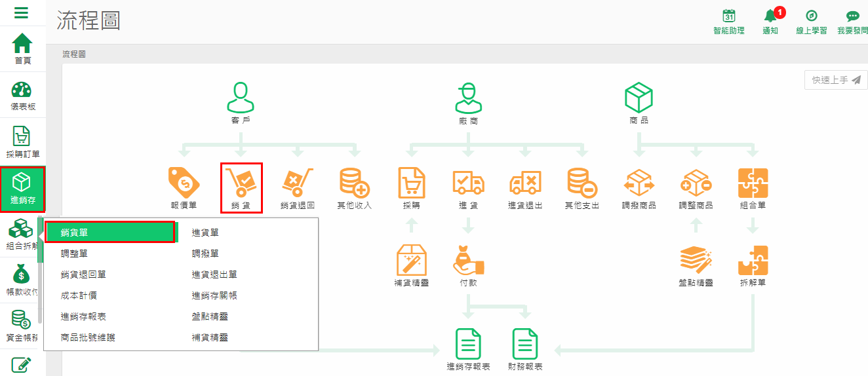Select 進貨退出單 in submenu
Viewport: 868px width, 376px height.
coord(214,274)
